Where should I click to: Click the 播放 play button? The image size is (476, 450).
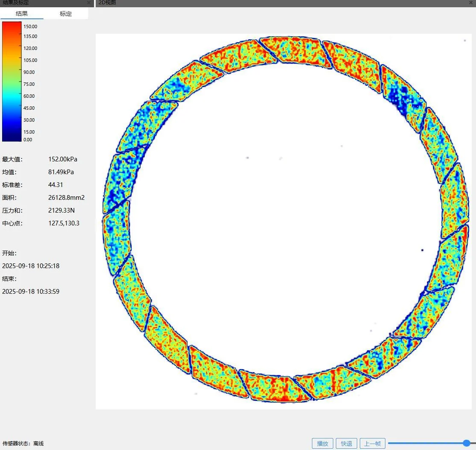click(x=323, y=444)
